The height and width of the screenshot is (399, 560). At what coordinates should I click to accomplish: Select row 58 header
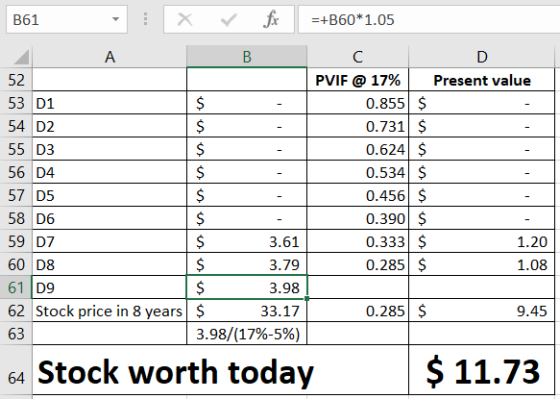point(16,218)
